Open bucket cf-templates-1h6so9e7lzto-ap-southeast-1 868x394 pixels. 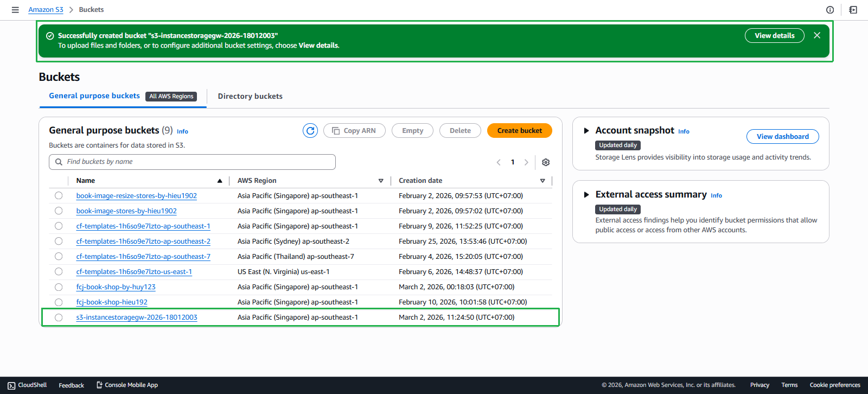coord(143,226)
